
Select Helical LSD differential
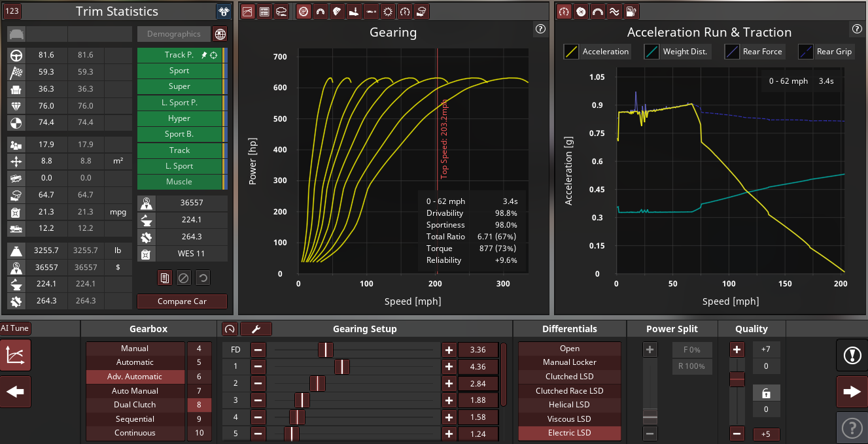pos(569,405)
